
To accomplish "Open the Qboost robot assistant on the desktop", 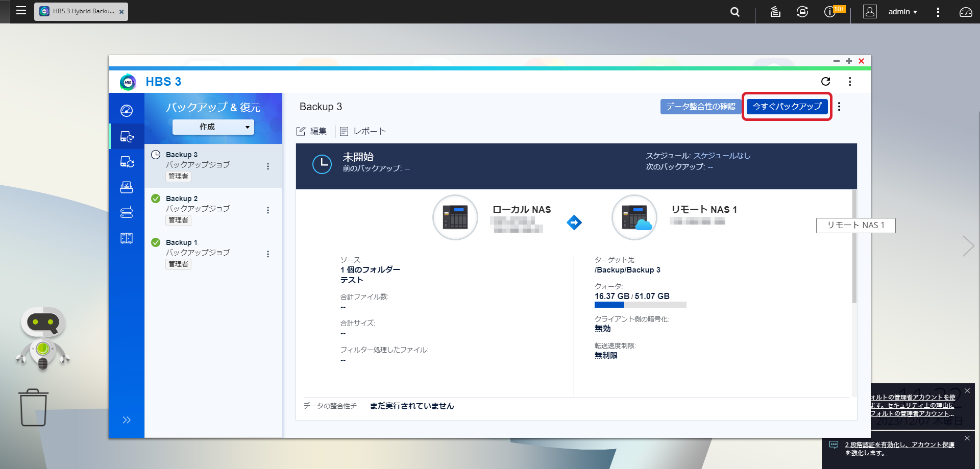I will [43, 338].
